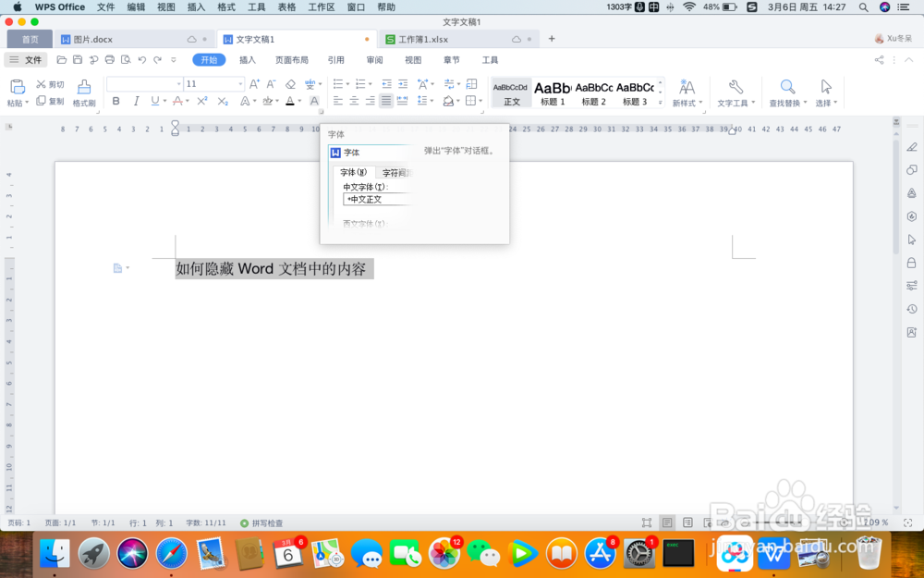Redo the last action
Viewport: 924px width, 578px height.
click(157, 59)
